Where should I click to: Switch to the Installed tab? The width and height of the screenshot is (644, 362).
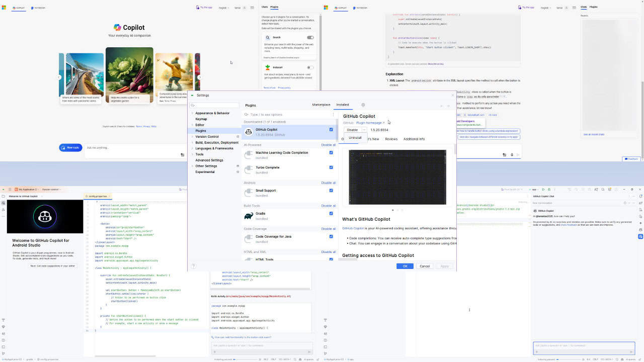343,105
